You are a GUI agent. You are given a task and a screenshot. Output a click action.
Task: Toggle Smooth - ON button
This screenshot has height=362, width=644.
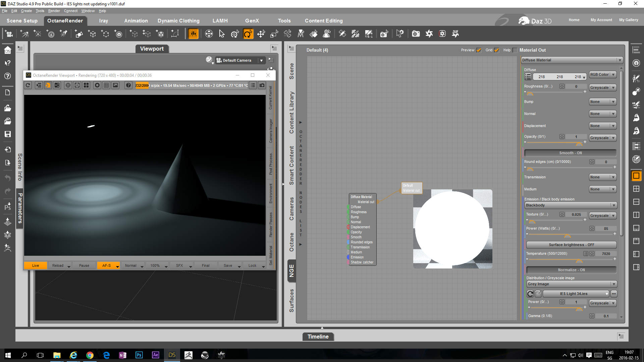(570, 153)
